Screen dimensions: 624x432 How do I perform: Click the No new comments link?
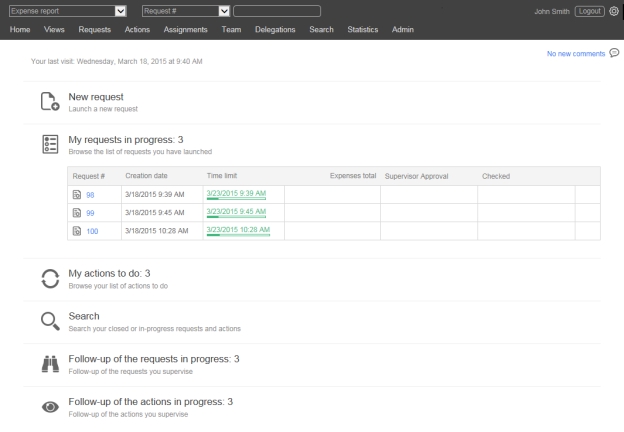tap(575, 54)
